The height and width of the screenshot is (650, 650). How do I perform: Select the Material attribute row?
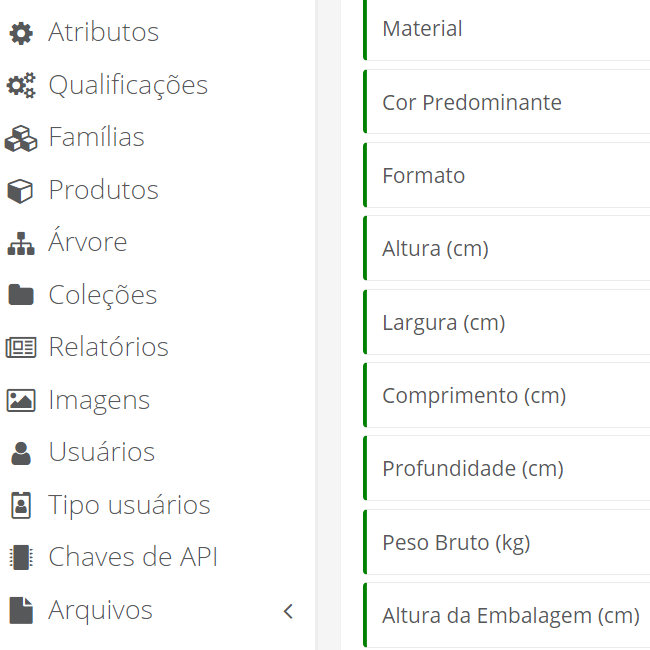pyautogui.click(x=506, y=30)
